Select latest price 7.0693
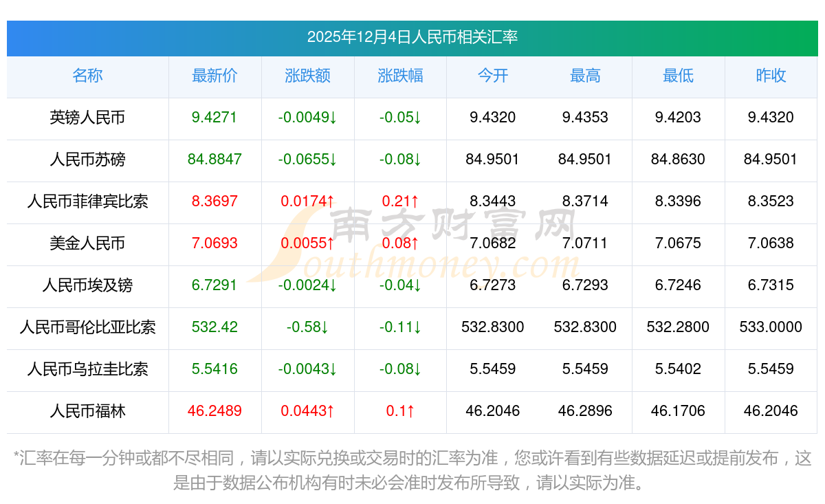825x504 pixels. click(x=214, y=243)
